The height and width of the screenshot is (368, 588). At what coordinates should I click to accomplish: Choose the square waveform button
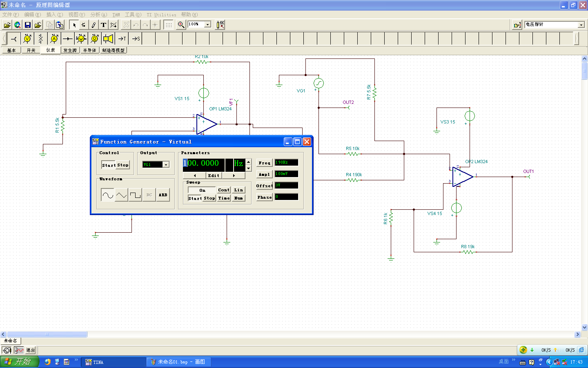pos(135,195)
